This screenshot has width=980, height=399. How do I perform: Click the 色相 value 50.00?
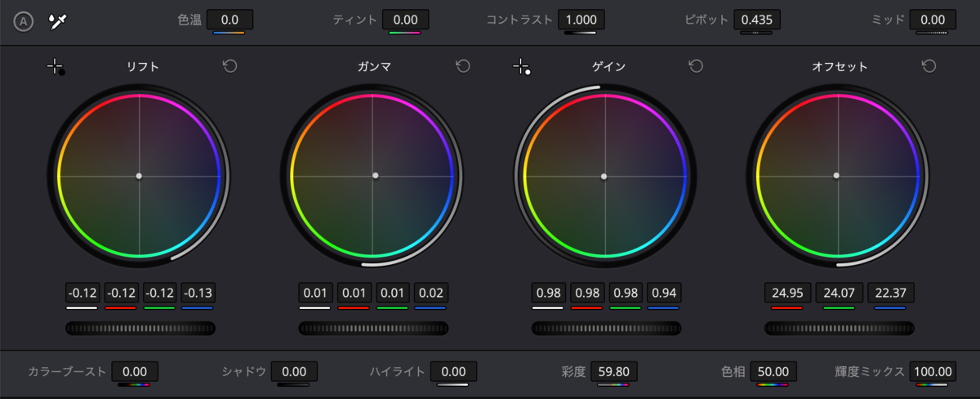coord(773,371)
